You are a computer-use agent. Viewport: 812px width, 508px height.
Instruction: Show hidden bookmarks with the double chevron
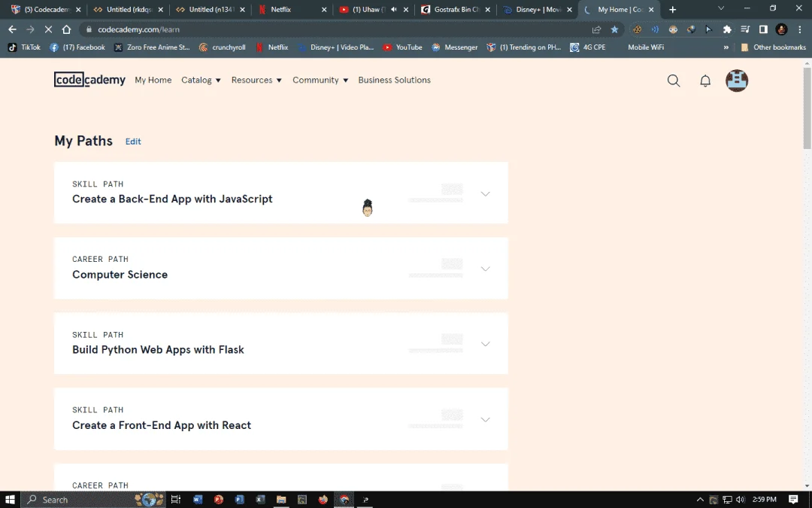726,47
